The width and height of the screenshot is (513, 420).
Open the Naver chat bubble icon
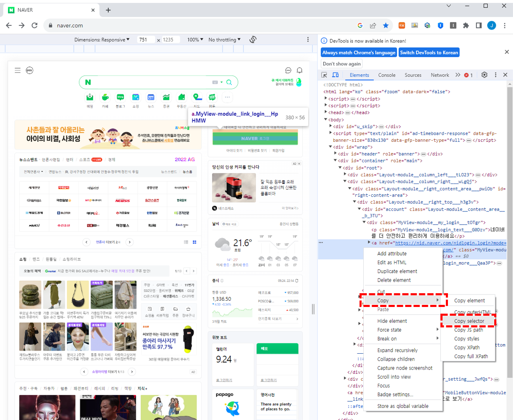pos(288,70)
